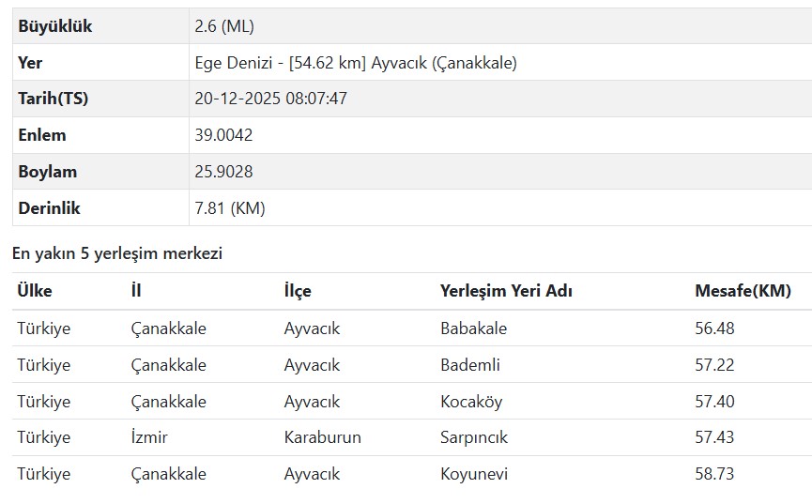The width and height of the screenshot is (812, 504).
Task: Select the Babakale settlement cell
Action: tap(473, 328)
